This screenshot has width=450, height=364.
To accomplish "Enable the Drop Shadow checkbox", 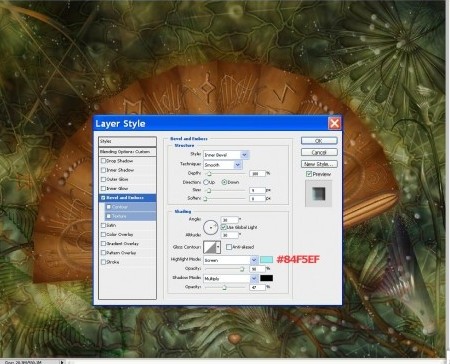I will [103, 161].
